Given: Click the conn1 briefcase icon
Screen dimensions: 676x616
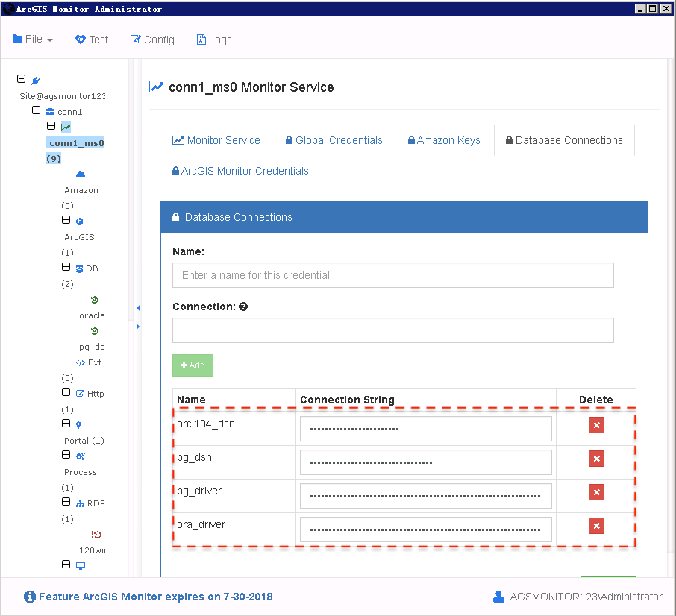Looking at the screenshot, I should 51,112.
